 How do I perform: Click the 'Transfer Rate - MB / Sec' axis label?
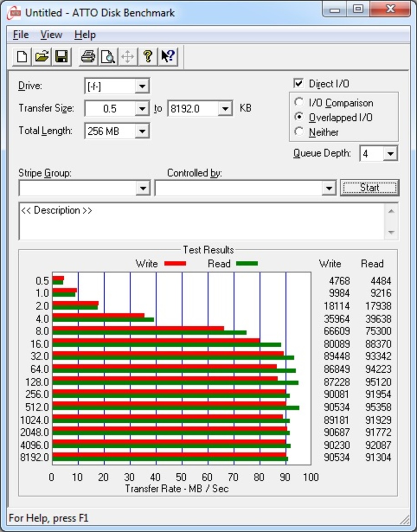177,489
